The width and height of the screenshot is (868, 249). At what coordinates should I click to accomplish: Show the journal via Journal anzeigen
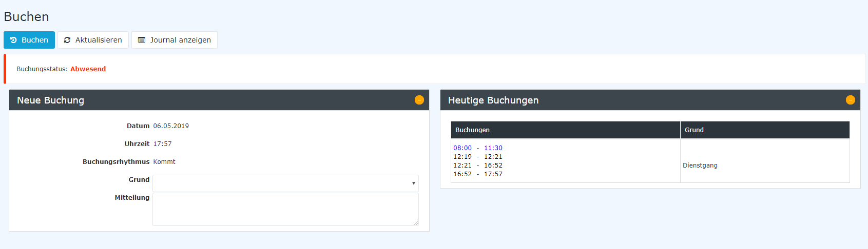pos(175,40)
